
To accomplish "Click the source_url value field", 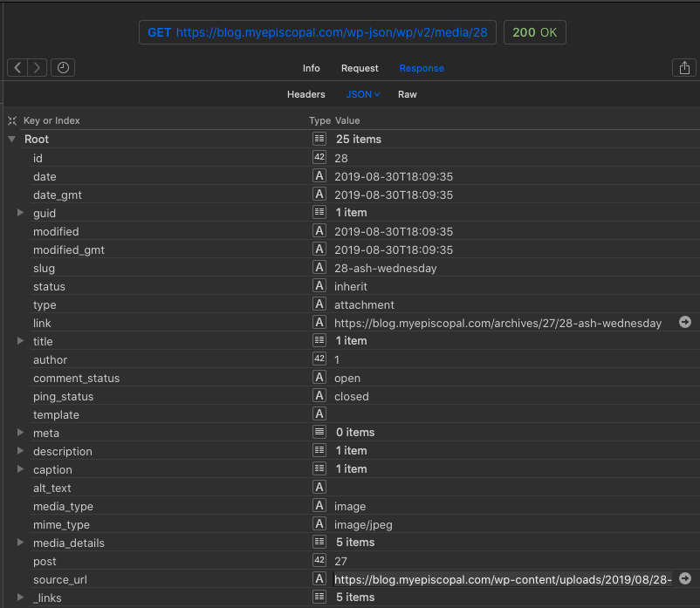I will pos(503,579).
